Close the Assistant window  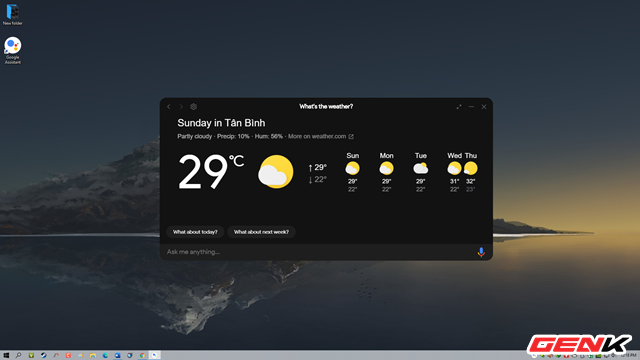coord(484,107)
